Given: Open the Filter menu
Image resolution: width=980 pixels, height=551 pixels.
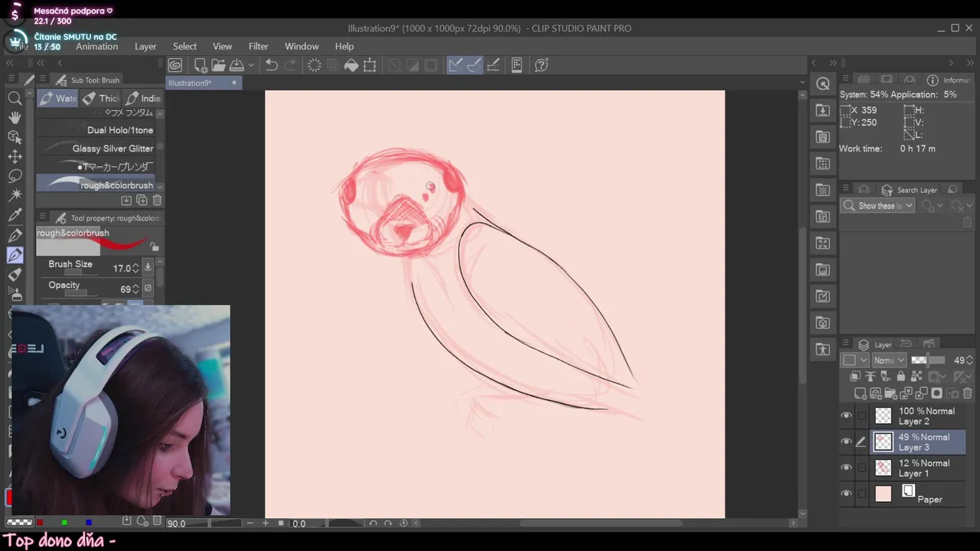Looking at the screenshot, I should [259, 47].
